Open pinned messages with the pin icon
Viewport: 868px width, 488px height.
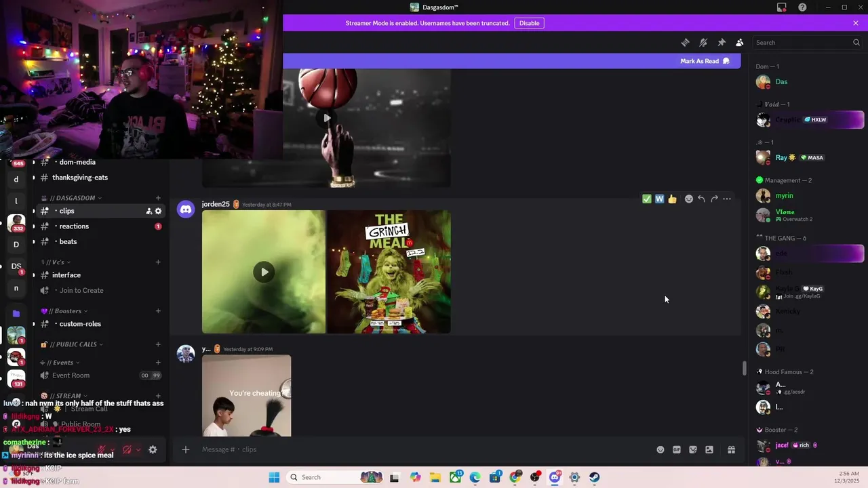(x=722, y=42)
